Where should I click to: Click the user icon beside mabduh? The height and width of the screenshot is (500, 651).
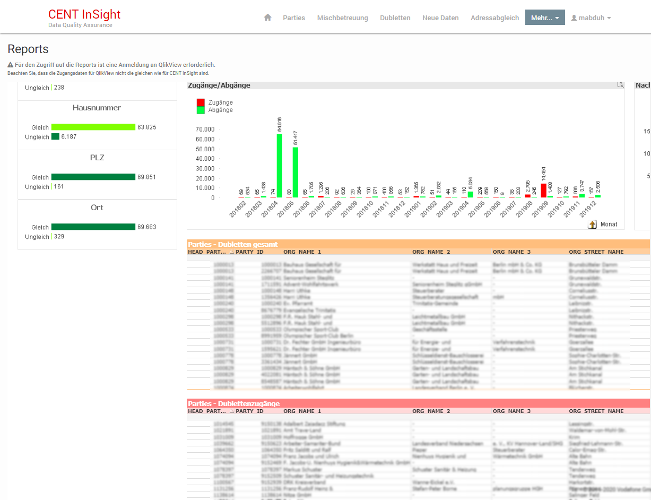coord(574,18)
